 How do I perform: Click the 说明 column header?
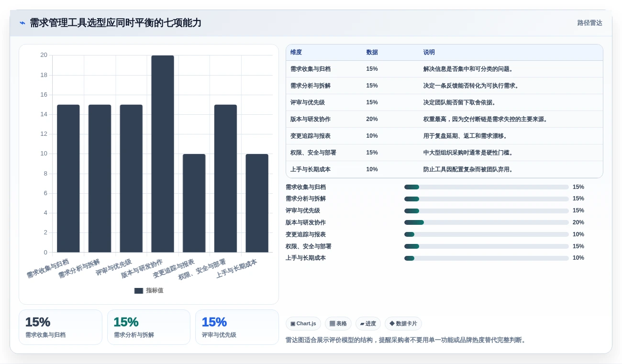pos(429,52)
